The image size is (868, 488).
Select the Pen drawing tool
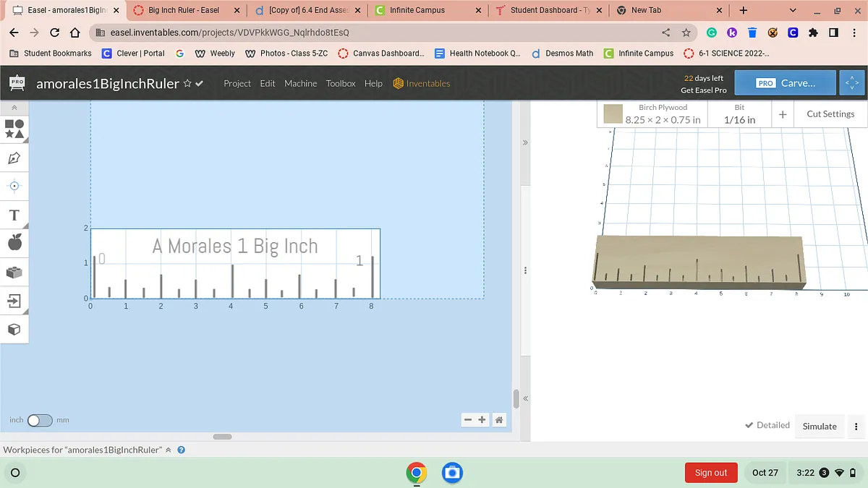[x=14, y=158]
